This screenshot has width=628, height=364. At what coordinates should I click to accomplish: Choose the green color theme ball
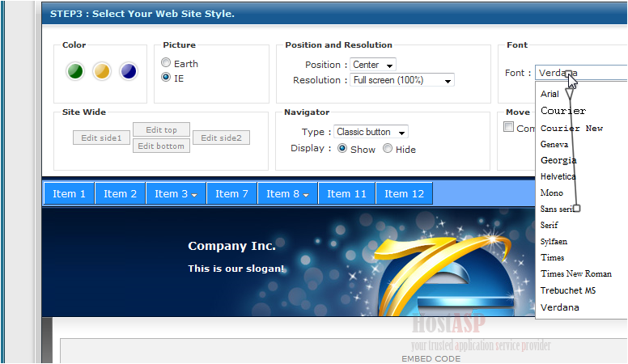(x=75, y=71)
